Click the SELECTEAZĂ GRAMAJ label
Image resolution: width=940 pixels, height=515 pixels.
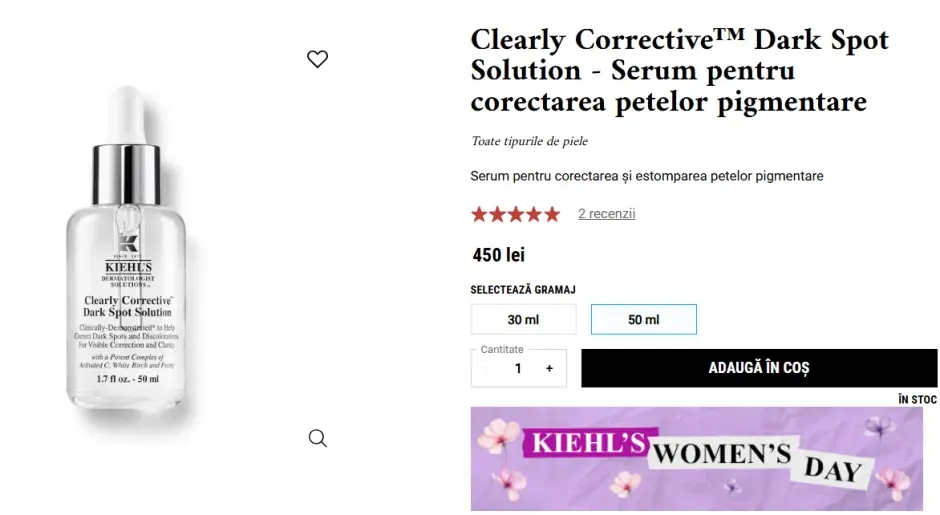(x=523, y=290)
